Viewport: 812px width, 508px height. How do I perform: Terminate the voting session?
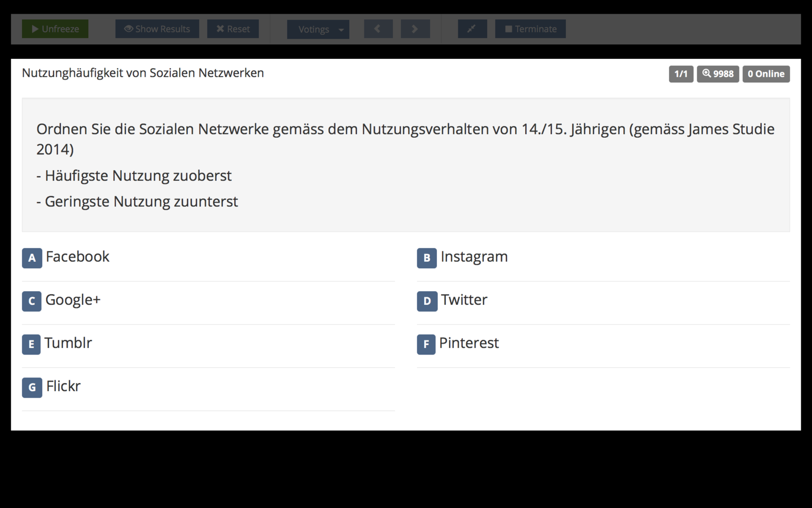(530, 29)
